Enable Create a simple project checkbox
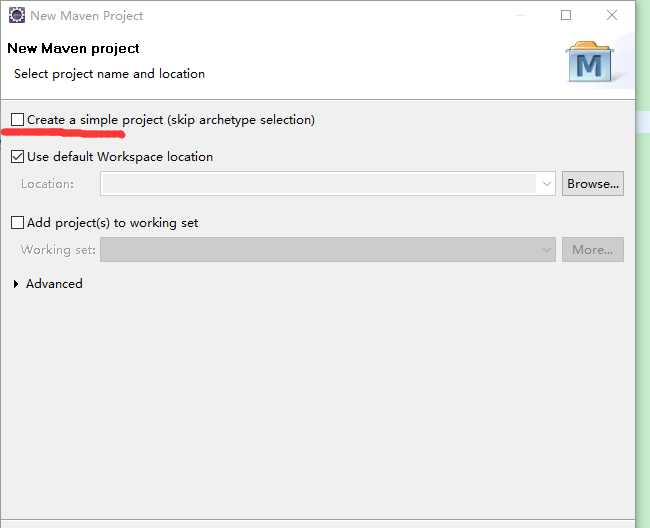Viewport: 650px width, 528px height. (17, 120)
